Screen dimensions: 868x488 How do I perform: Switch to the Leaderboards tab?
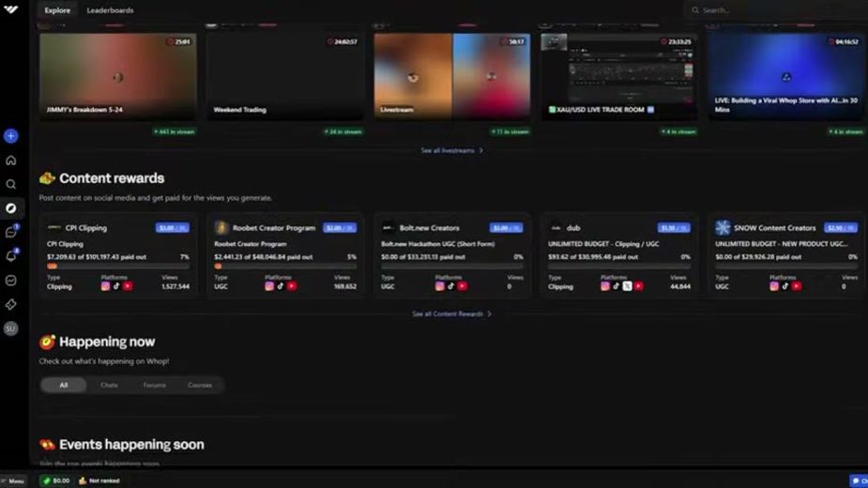pos(110,10)
